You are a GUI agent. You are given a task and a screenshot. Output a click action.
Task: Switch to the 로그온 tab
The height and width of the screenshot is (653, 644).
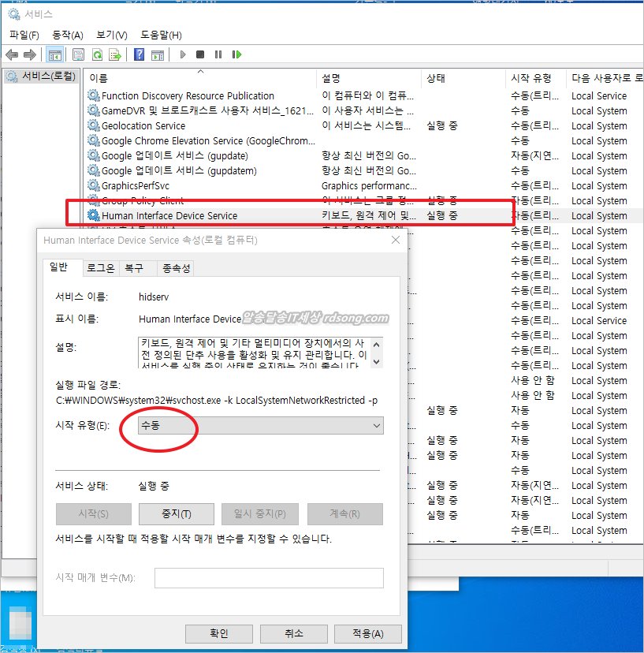coord(100,268)
